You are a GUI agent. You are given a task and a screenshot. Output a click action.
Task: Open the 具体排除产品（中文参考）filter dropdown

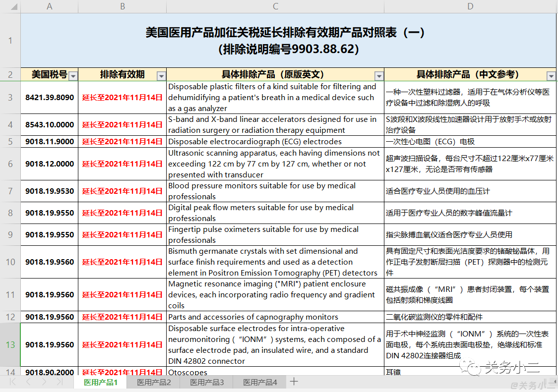click(x=551, y=76)
